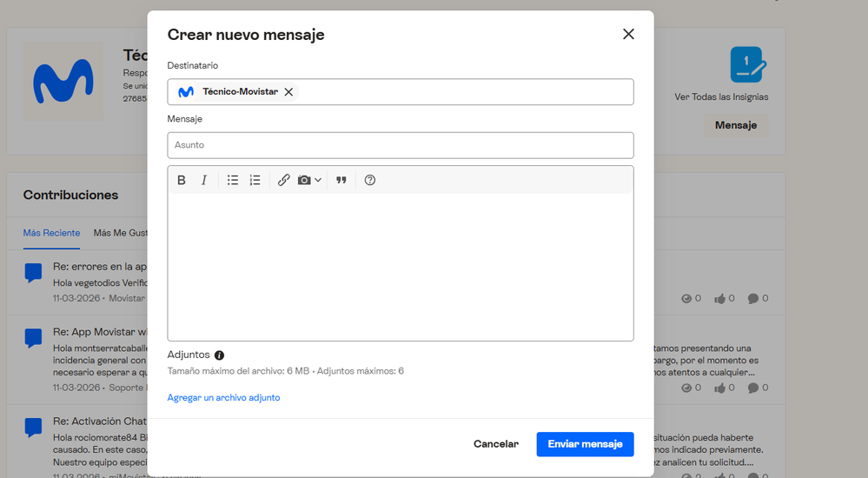Screen dimensions: 868x478
Task: Insert a hyperlink using the link icon
Action: pyautogui.click(x=283, y=180)
